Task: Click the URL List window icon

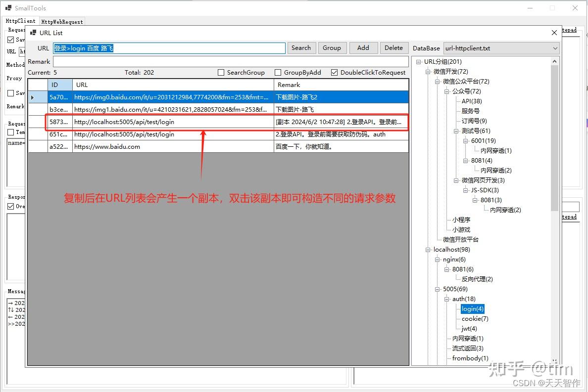Action: (x=34, y=33)
